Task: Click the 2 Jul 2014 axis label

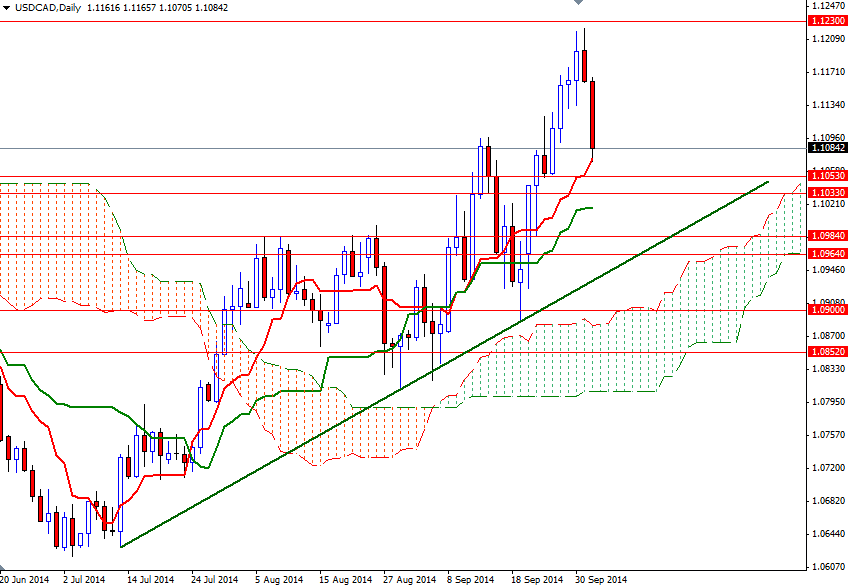Action: 82,578
